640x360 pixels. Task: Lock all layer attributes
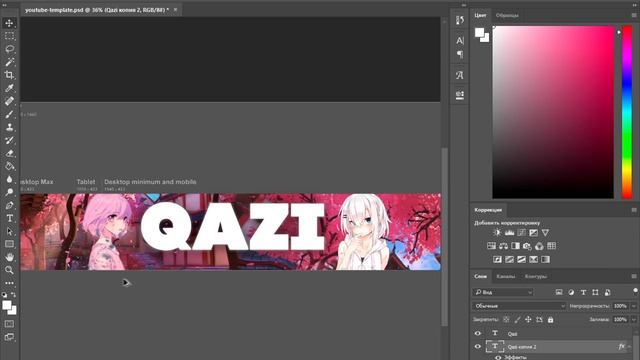[x=550, y=320]
